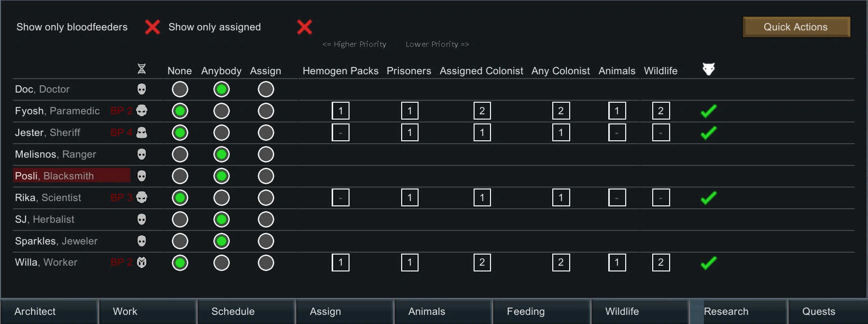Click Willa's xenotype icon

141,262
